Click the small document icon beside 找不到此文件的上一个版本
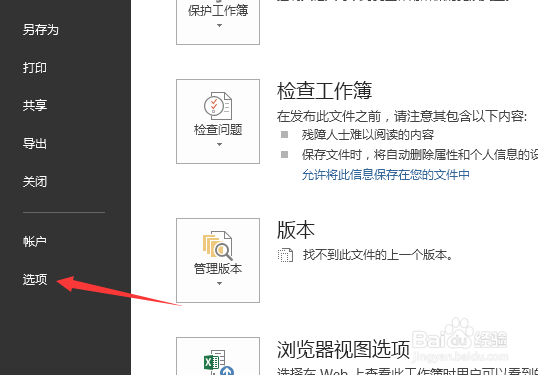Viewport: 538px width, 375px height. pyautogui.click(x=285, y=255)
